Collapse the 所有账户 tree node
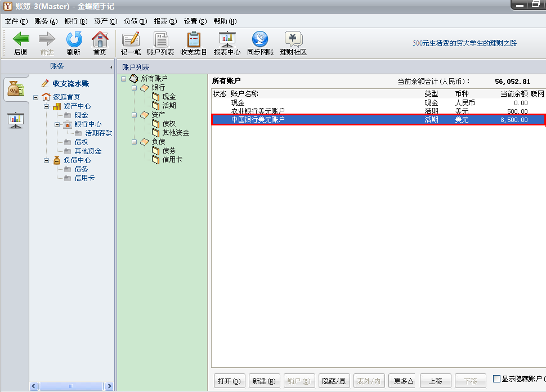This screenshot has width=546, height=392. [x=124, y=79]
